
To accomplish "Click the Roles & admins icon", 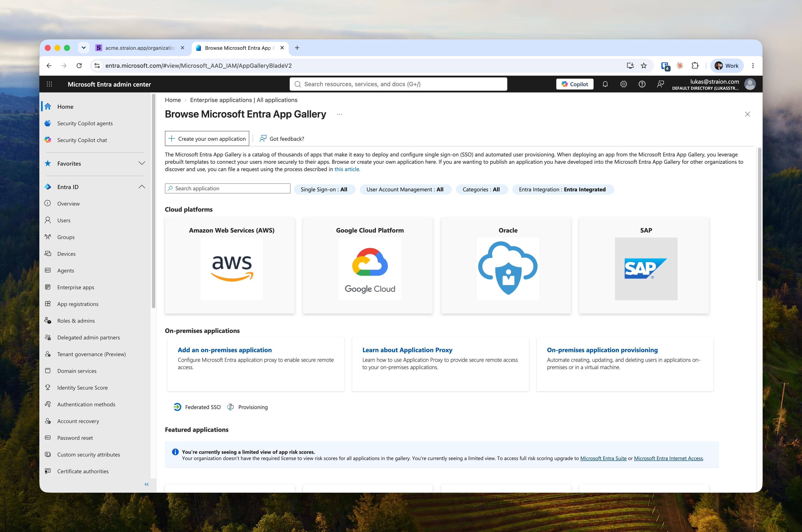I will click(48, 321).
